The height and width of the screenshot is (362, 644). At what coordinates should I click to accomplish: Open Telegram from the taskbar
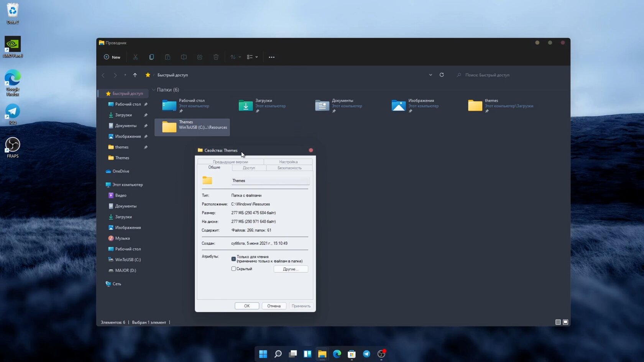[x=366, y=354]
